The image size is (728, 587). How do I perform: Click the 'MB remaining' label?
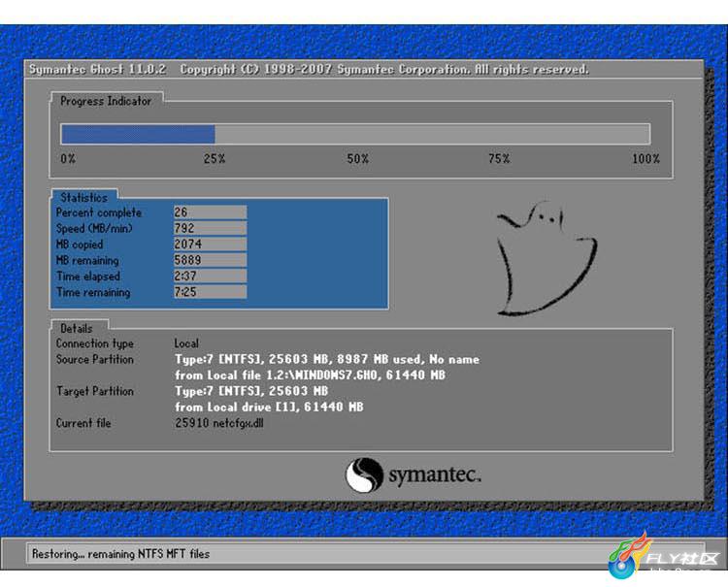click(x=87, y=260)
